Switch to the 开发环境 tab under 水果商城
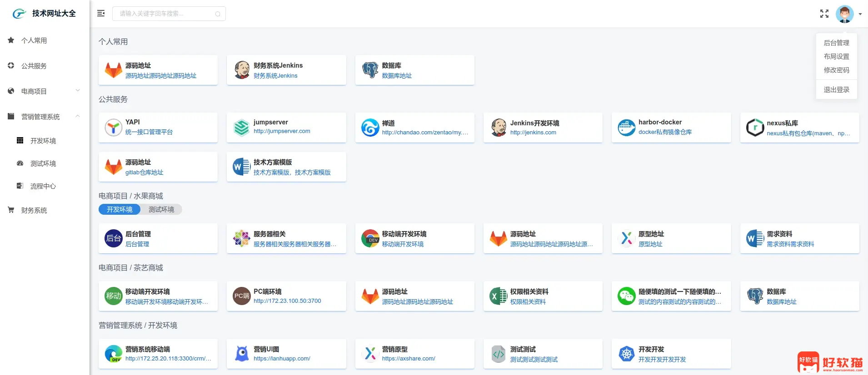 point(120,209)
